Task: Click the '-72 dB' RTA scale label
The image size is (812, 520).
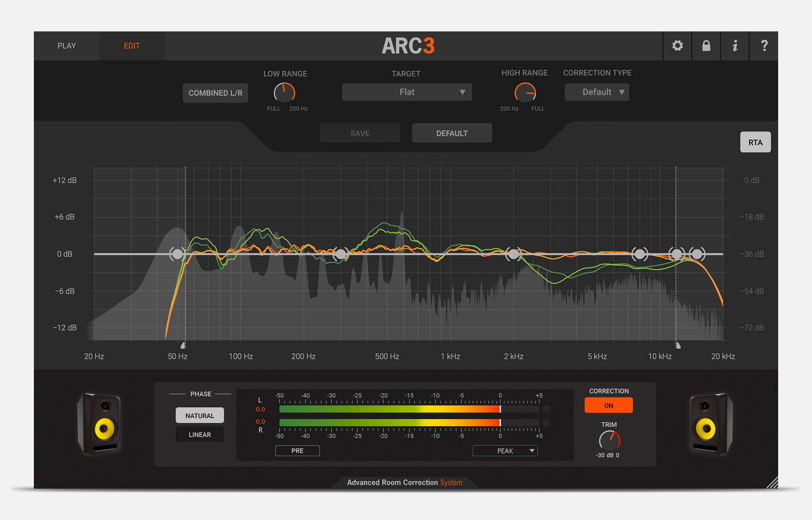Action: (752, 327)
